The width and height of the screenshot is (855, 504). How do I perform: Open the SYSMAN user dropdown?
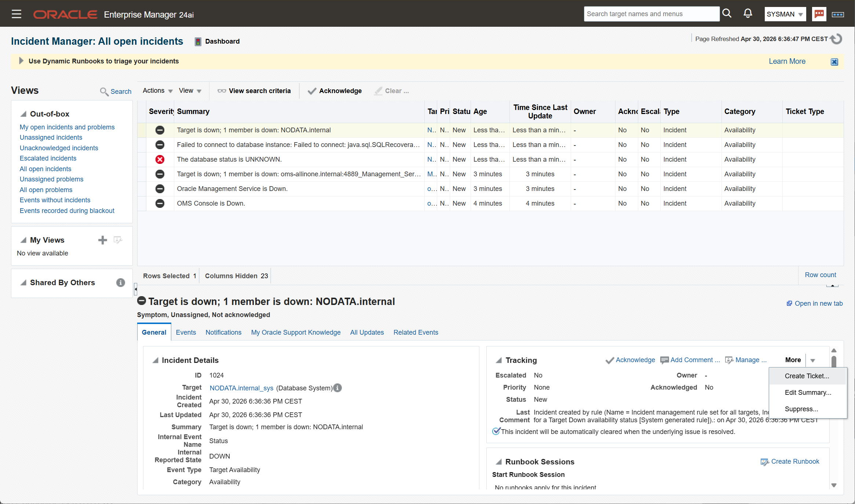tap(785, 14)
